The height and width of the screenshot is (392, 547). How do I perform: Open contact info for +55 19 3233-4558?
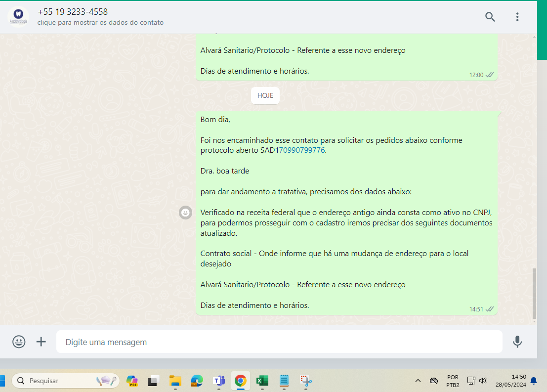73,12
